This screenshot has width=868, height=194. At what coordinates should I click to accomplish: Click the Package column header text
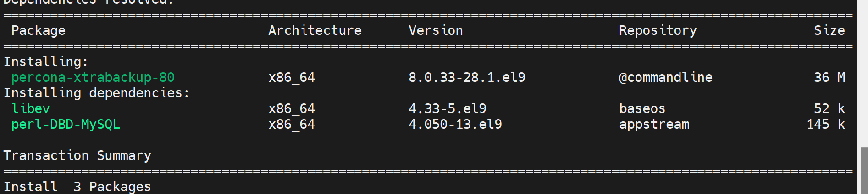pyautogui.click(x=39, y=30)
